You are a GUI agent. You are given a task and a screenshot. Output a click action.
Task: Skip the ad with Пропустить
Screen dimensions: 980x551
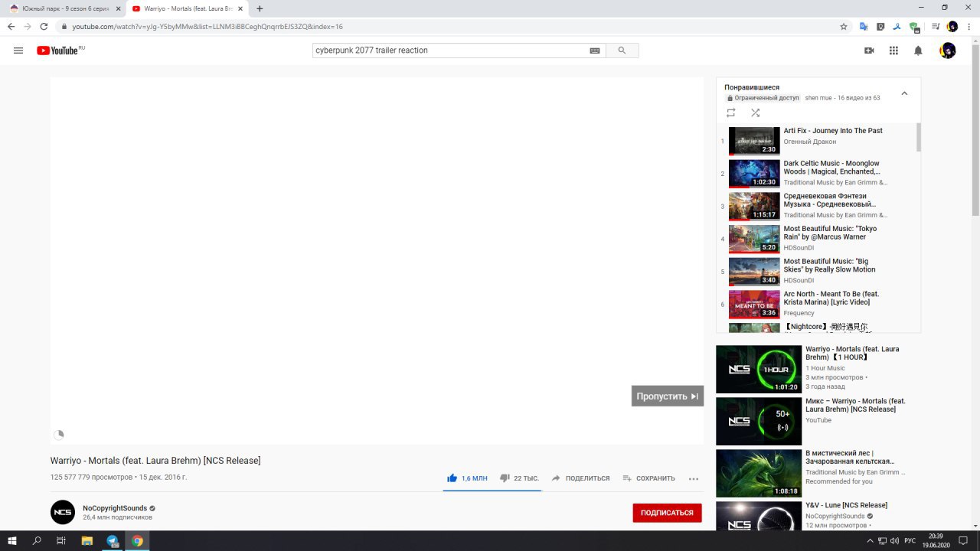668,396
